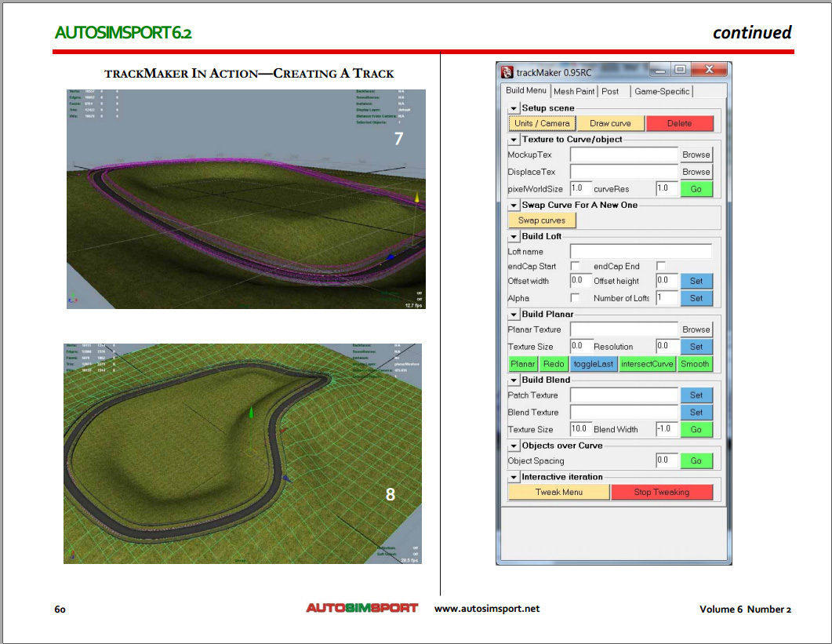Click Set next to Blend Texture
The height and width of the screenshot is (644, 832).
[696, 412]
